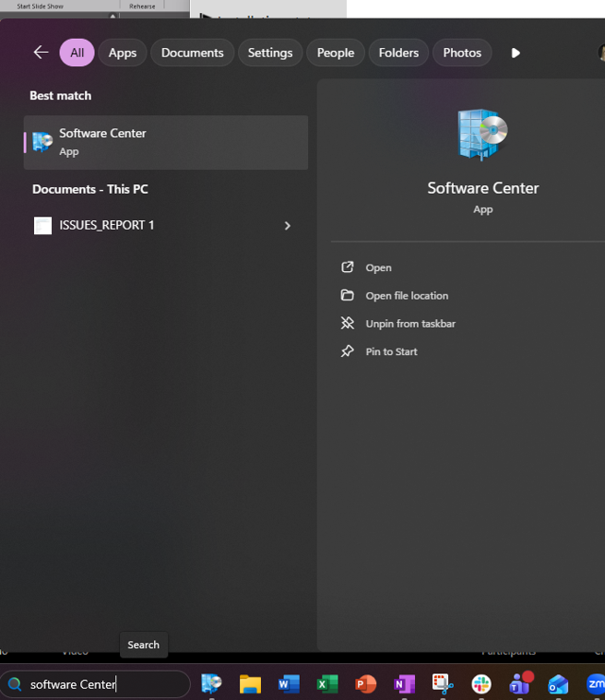This screenshot has height=700, width=605.
Task: Switch to the Documents filter tab
Action: click(192, 53)
